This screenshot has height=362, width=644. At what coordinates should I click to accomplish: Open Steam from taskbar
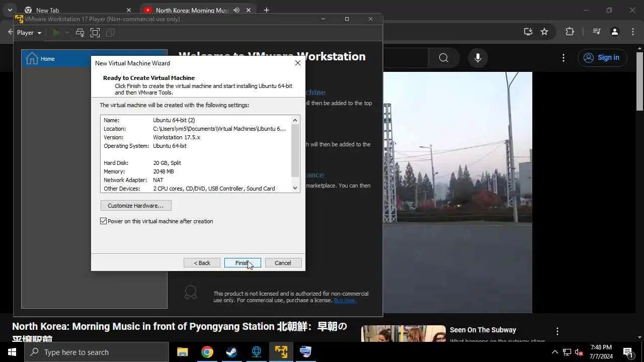click(231, 352)
